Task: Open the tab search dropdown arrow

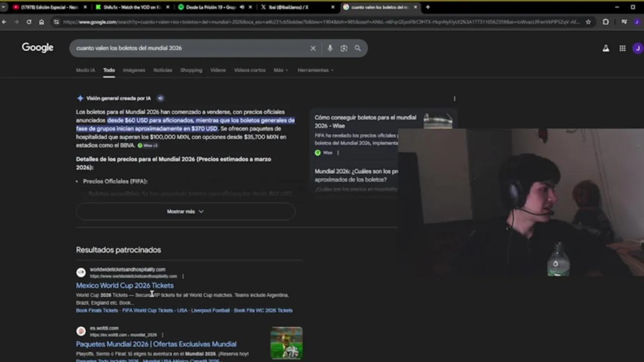Action: pyautogui.click(x=4, y=7)
